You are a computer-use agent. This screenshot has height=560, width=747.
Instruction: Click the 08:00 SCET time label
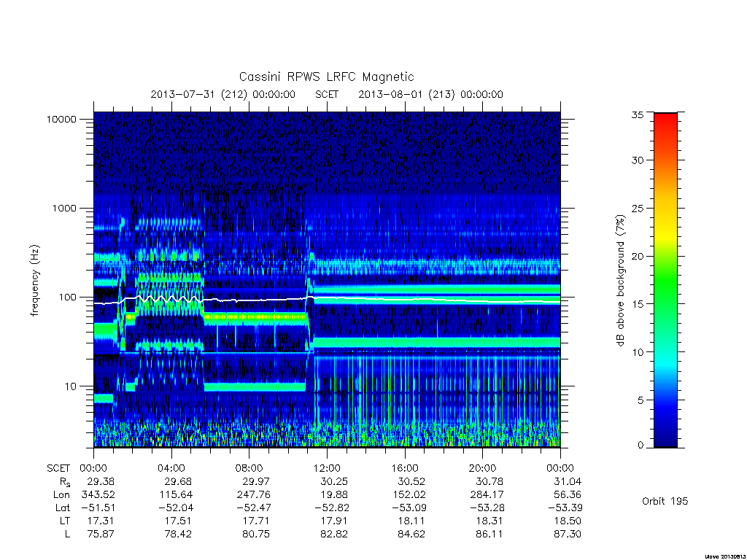(249, 468)
